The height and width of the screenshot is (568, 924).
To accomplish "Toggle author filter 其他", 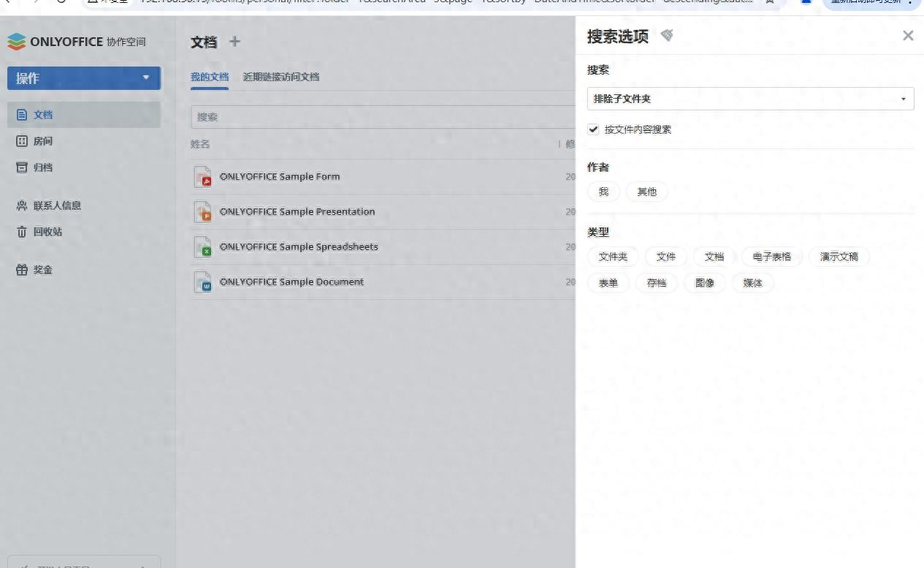I will point(647,192).
